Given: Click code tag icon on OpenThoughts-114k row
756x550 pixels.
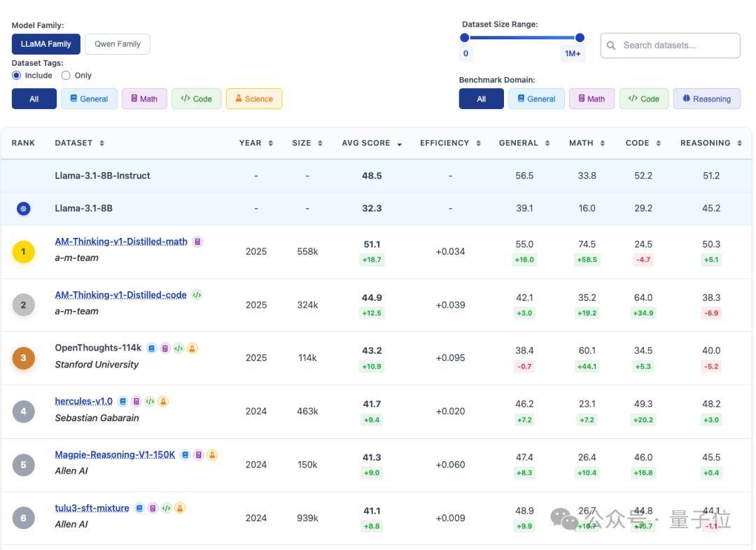Looking at the screenshot, I should click(178, 348).
